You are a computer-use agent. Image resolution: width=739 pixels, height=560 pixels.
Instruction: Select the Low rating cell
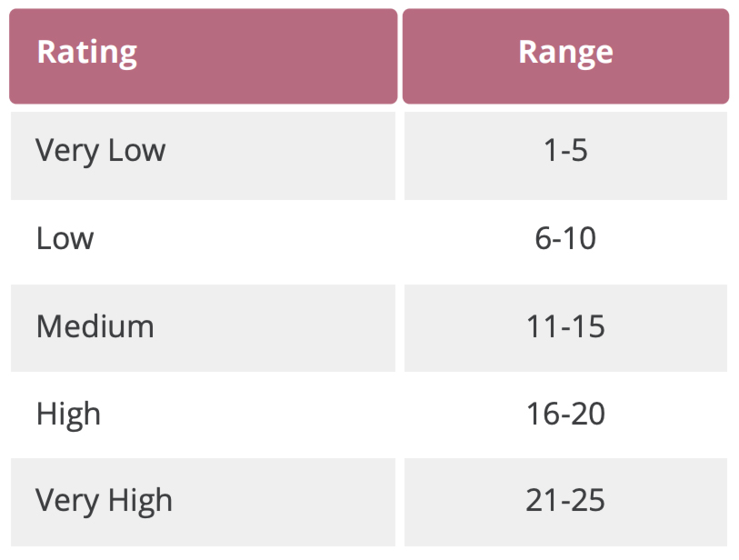pyautogui.click(x=203, y=242)
